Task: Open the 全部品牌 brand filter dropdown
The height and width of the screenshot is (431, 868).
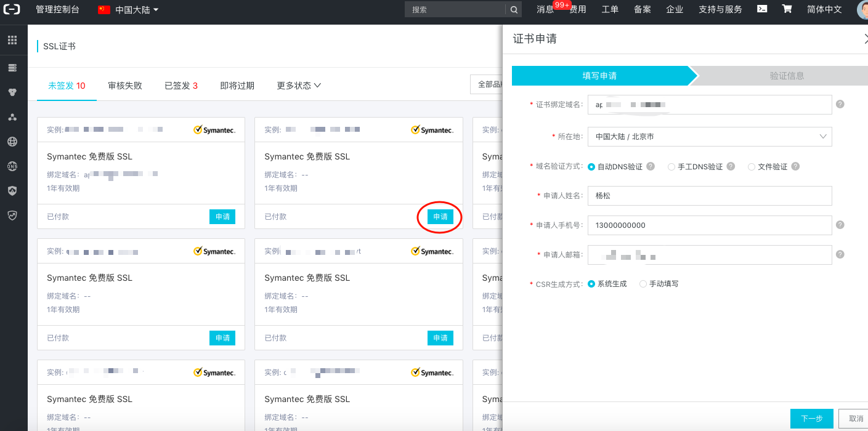Action: (x=486, y=84)
